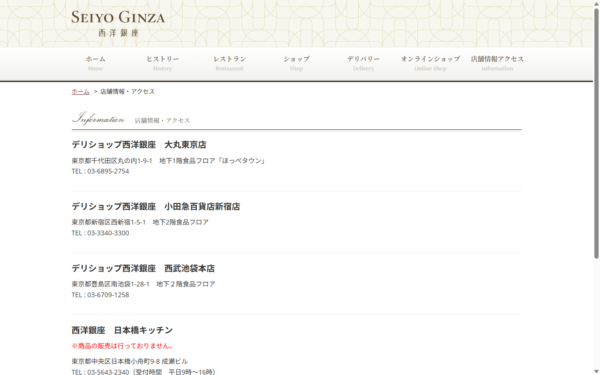600x375 pixels.
Task: Open the ショップ Shop menu item
Action: click(x=296, y=63)
